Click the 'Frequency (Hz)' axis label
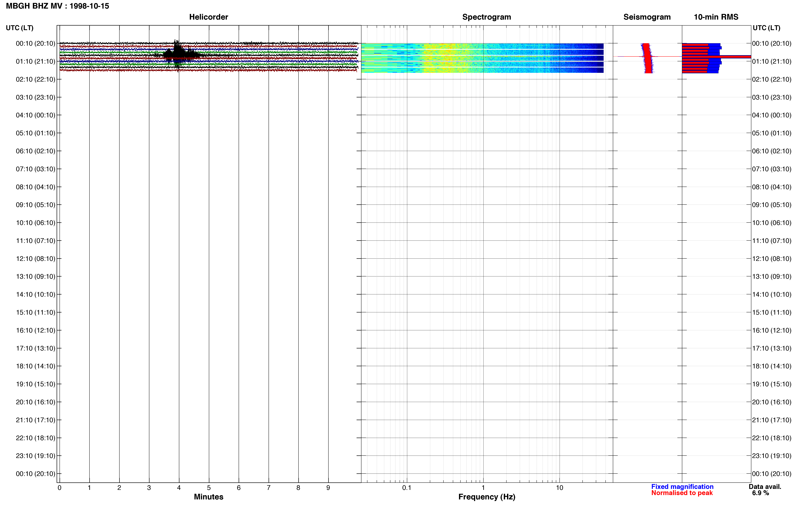Viewport: 812px width, 508px height. tap(487, 497)
